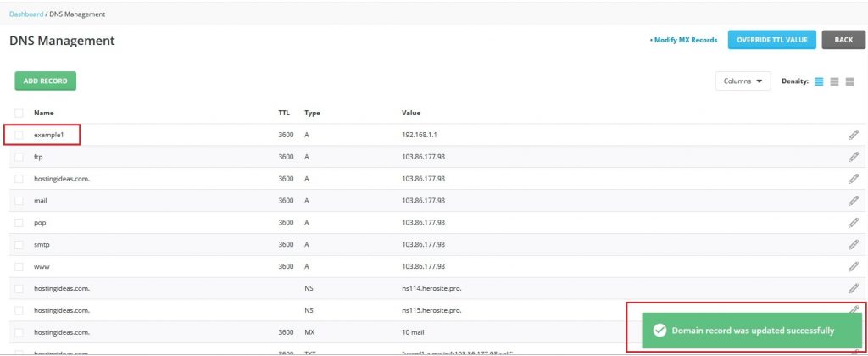The width and height of the screenshot is (868, 356).
Task: Toggle the select-all header checkbox
Action: click(x=19, y=113)
